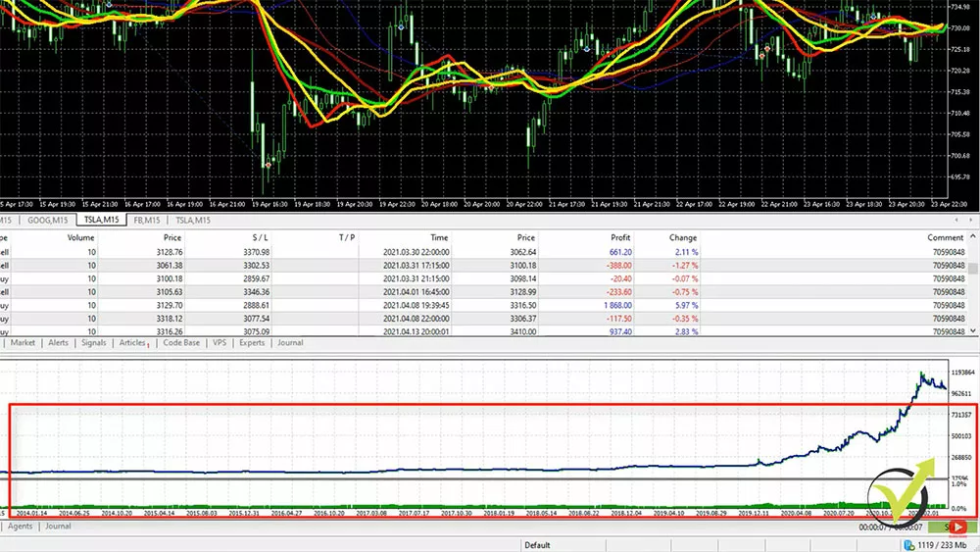Open the Signals tab in the toolbox
Image resolution: width=980 pixels, height=552 pixels.
(94, 343)
